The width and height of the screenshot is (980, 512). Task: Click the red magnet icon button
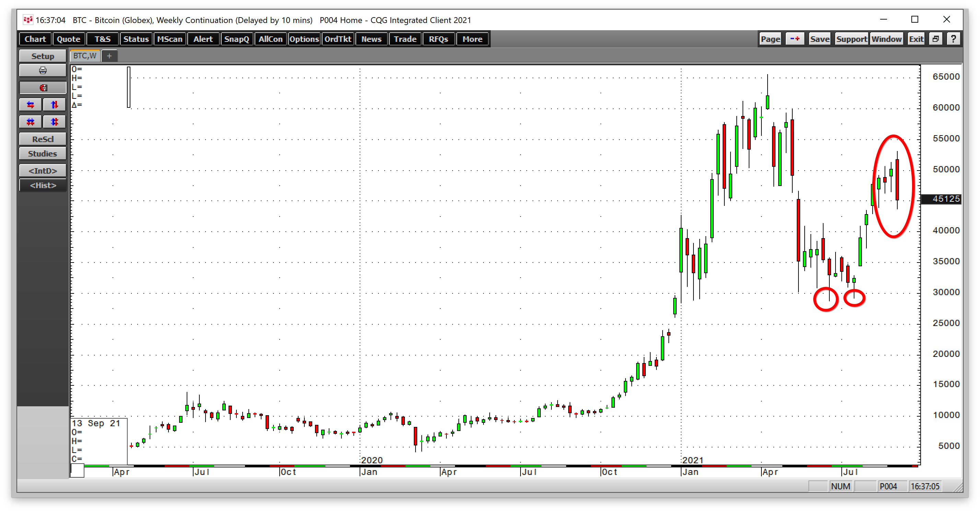(x=43, y=88)
